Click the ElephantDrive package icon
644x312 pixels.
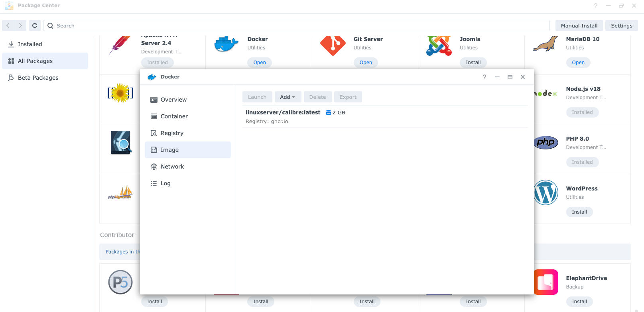546,282
